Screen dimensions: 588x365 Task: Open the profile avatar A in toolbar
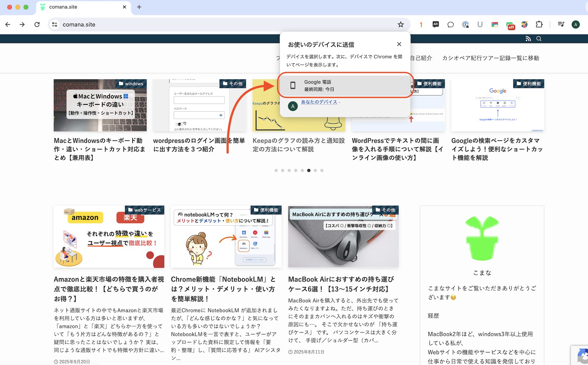(x=575, y=24)
